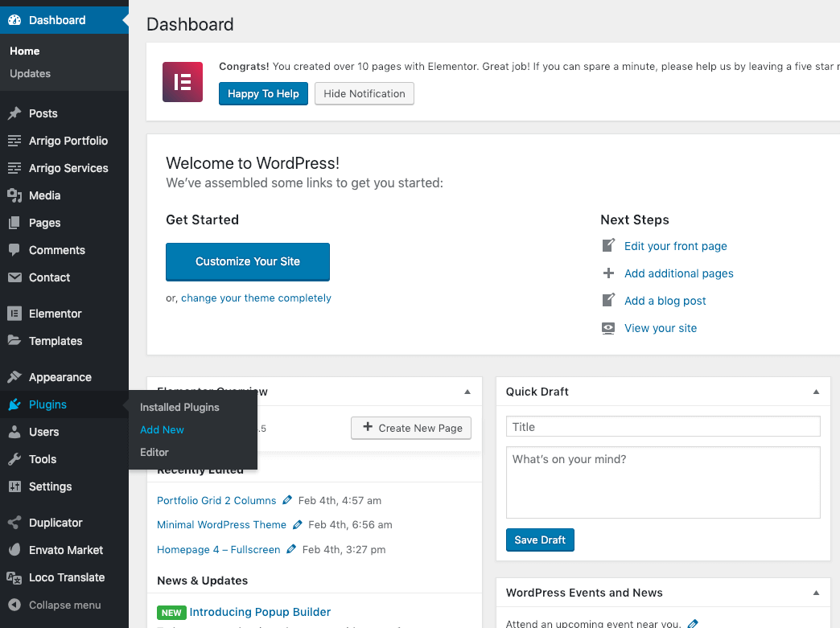This screenshot has width=840, height=628.
Task: Select Add New from Plugins submenu
Action: [162, 430]
